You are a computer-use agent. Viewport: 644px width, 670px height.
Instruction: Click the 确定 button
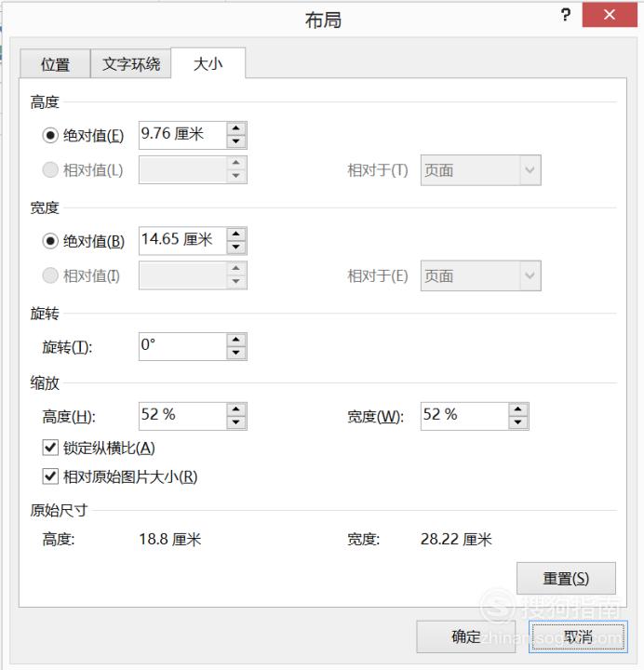[x=466, y=636]
